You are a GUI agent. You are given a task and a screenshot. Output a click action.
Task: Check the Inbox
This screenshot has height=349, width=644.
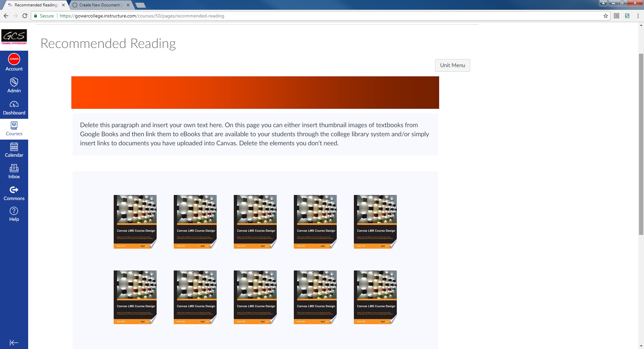tap(14, 171)
